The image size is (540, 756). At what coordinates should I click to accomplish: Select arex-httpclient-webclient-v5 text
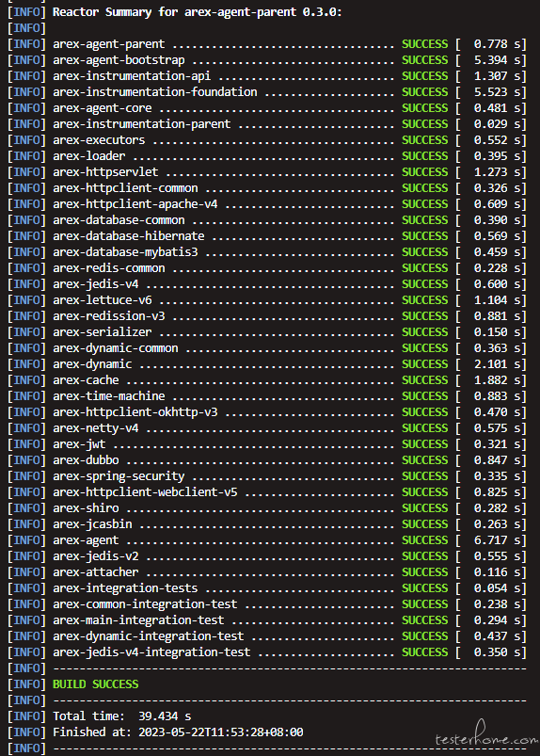(x=145, y=491)
